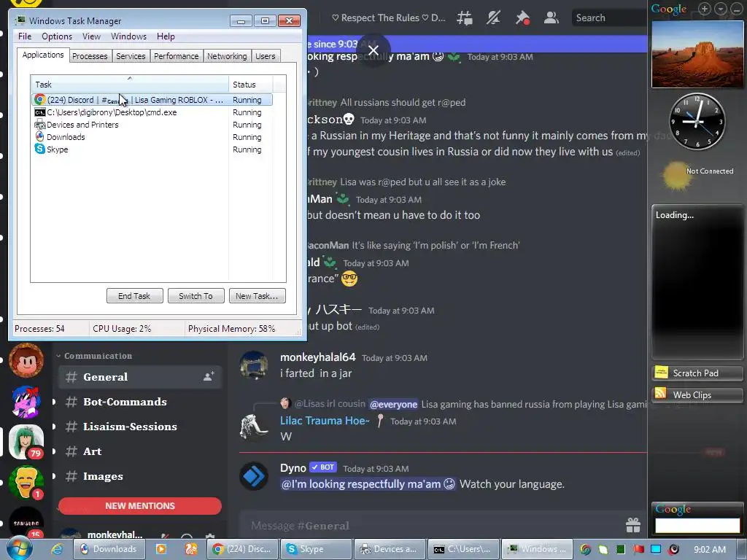
Task: Click the analog clock gadget
Action: point(697,122)
